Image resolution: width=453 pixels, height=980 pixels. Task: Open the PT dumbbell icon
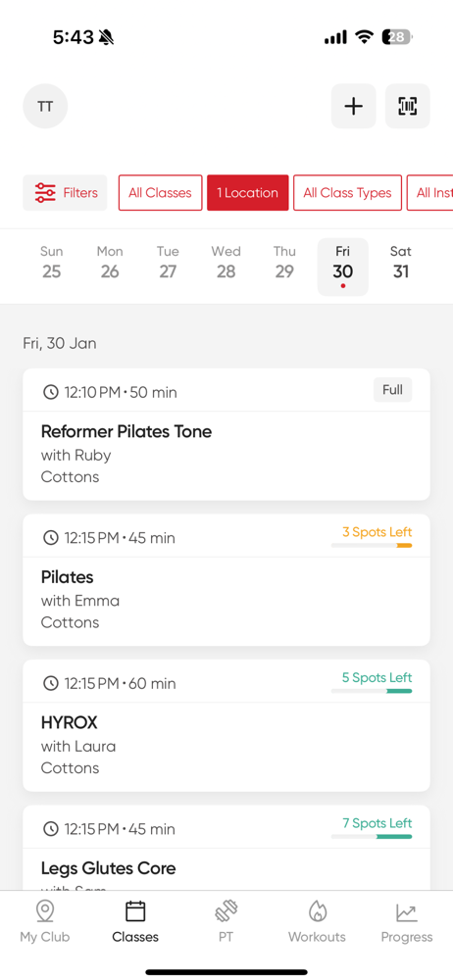tap(226, 921)
